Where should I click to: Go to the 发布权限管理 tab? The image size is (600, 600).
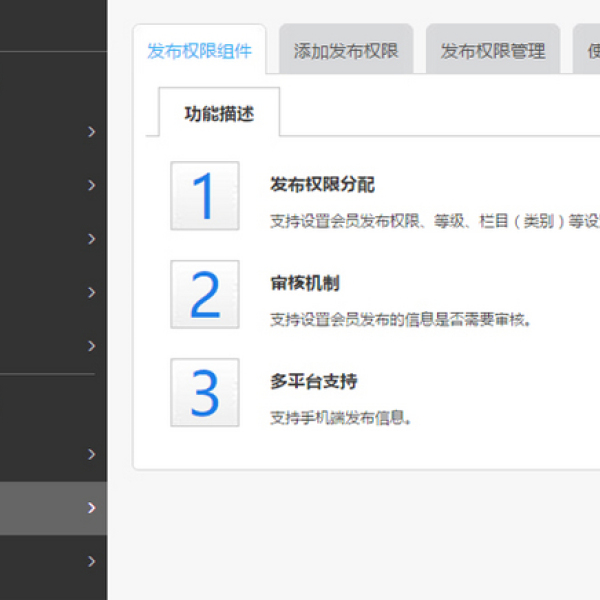click(x=493, y=51)
